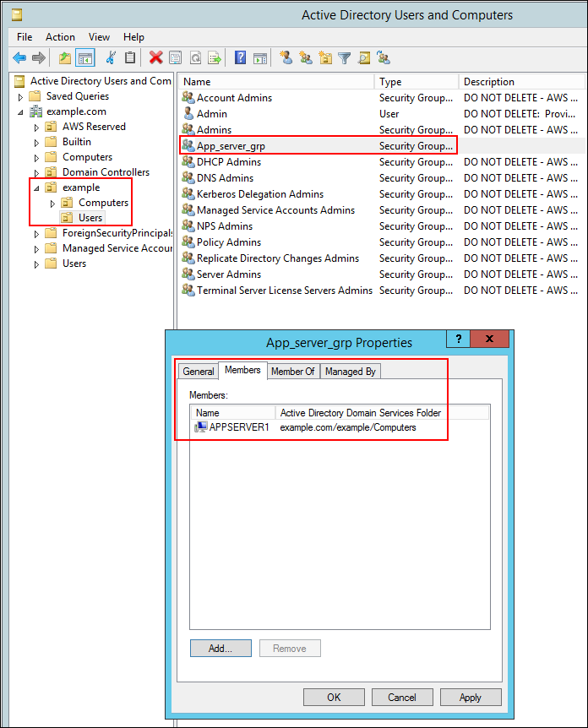Expand Computers under the example OU
This screenshot has width=588, height=728.
[52, 204]
